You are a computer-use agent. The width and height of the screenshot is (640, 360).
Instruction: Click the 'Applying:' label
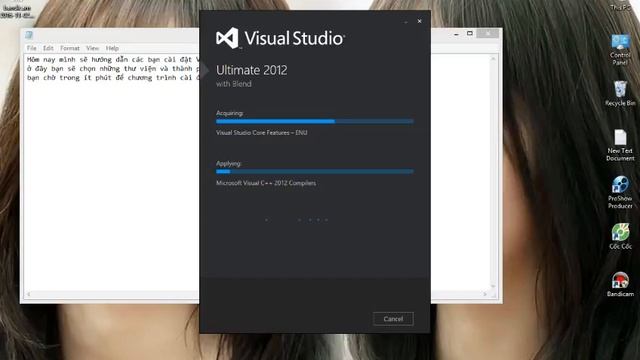(x=229, y=164)
